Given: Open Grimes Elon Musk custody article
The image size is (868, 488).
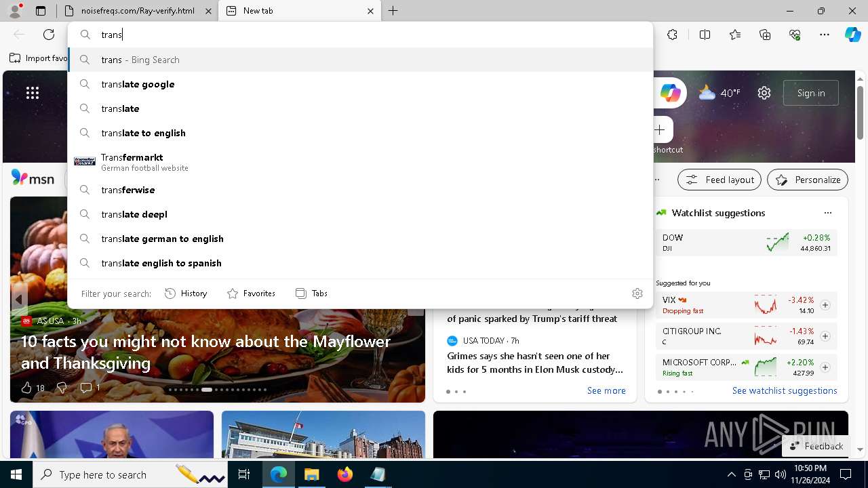Looking at the screenshot, I should [x=534, y=363].
